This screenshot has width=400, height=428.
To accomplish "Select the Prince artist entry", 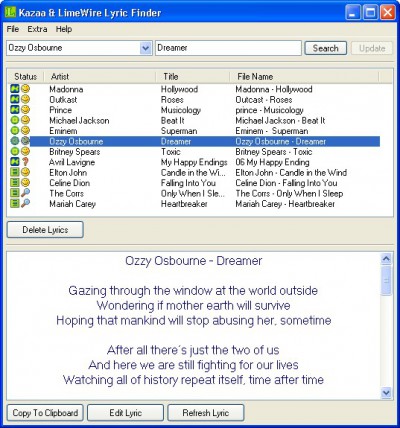I will point(60,110).
